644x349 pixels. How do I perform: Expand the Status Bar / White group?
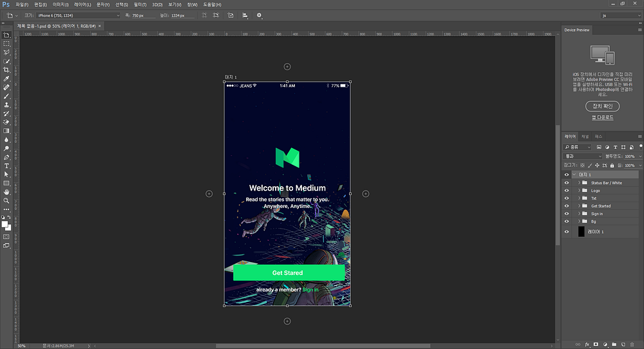[579, 183]
